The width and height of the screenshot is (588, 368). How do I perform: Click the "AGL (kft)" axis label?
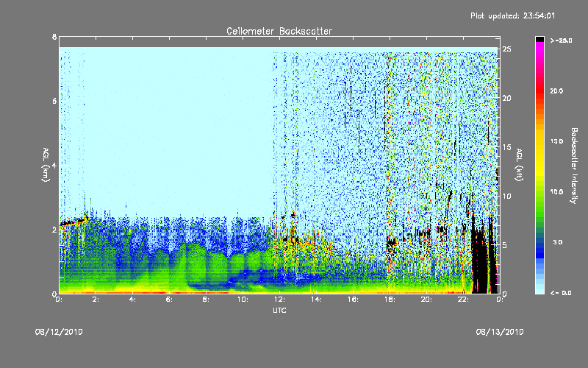(x=519, y=165)
